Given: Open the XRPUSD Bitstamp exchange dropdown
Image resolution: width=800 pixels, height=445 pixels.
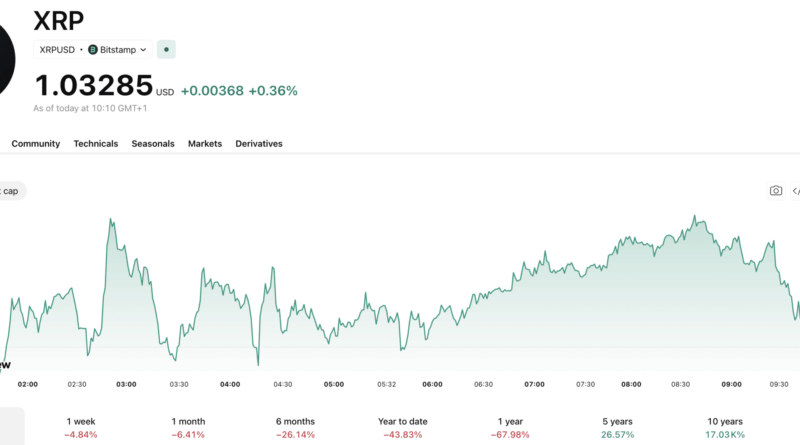Looking at the screenshot, I should (93, 50).
